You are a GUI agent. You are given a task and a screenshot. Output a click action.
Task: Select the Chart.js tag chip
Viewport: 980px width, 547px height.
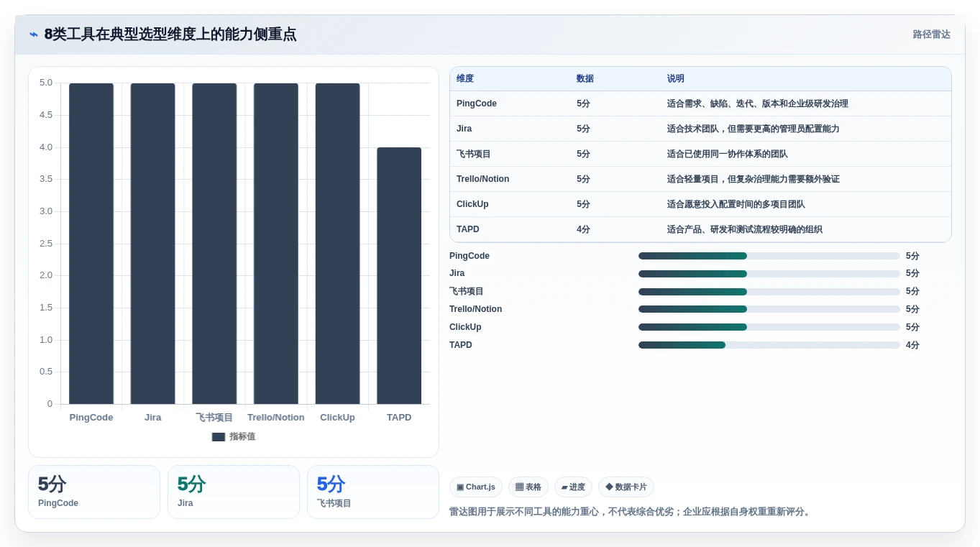[476, 487]
